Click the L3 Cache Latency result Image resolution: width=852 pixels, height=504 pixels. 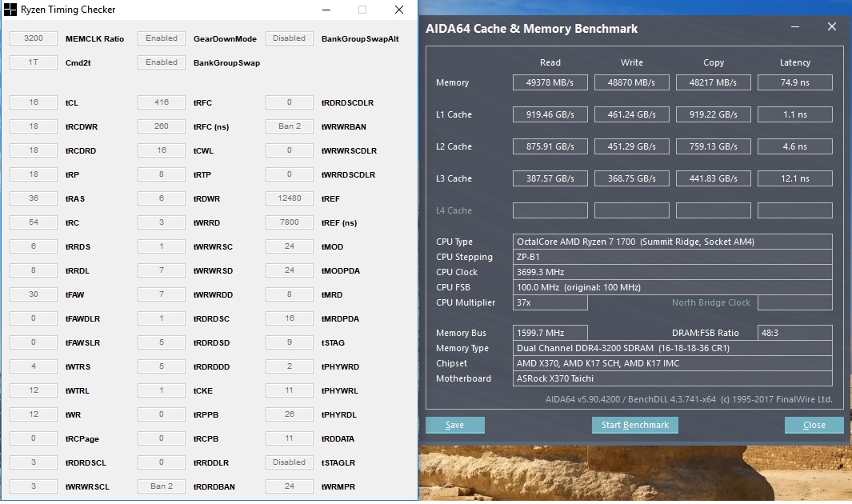click(x=794, y=178)
